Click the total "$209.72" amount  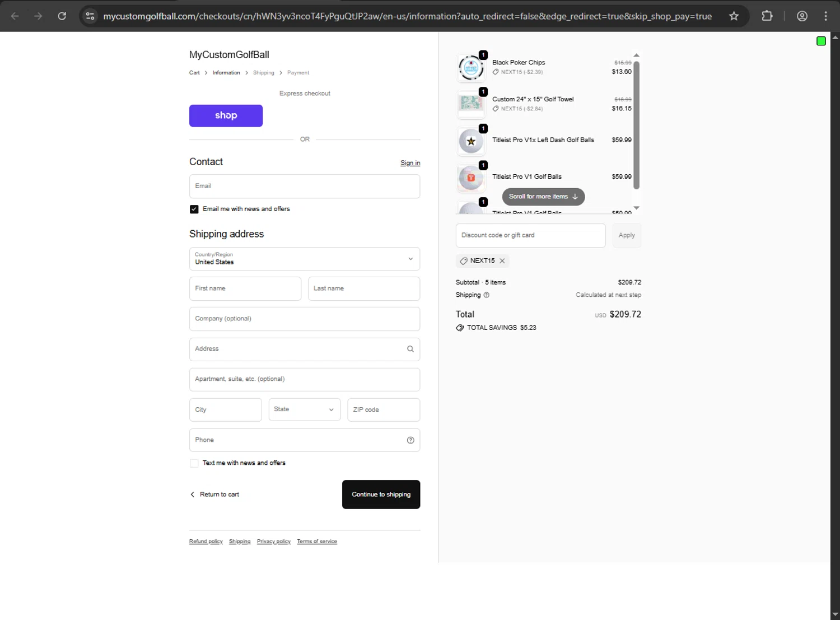(625, 315)
